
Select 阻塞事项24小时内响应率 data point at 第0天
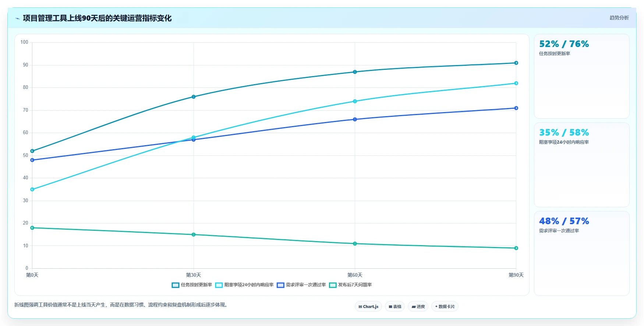pos(32,190)
